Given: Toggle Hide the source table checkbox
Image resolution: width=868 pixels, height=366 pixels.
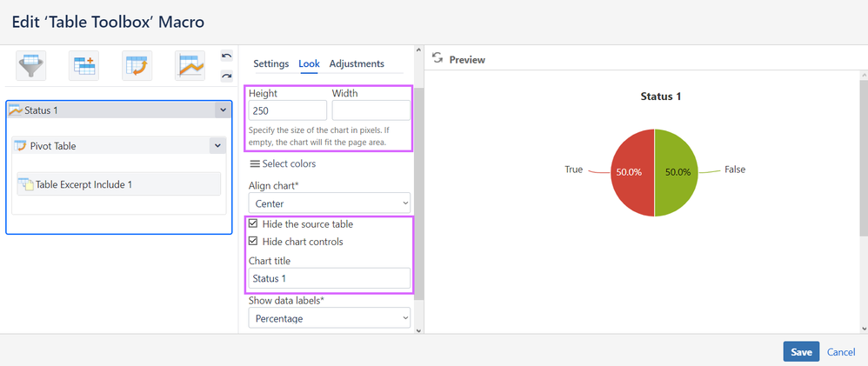Looking at the screenshot, I should click(x=253, y=224).
